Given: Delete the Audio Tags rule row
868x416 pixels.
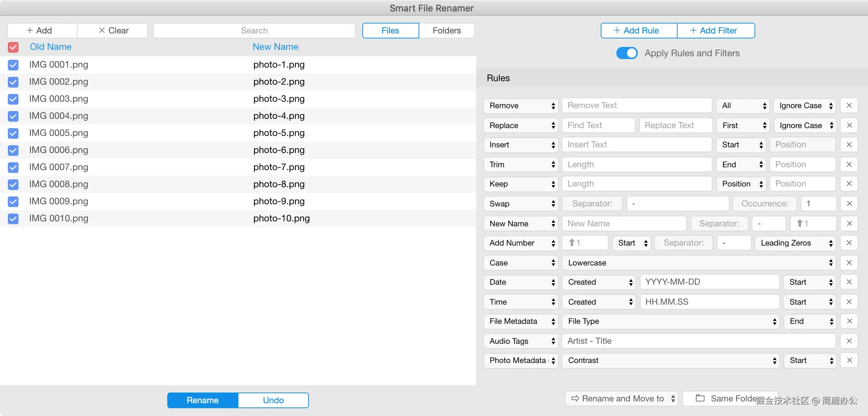Looking at the screenshot, I should (x=849, y=341).
